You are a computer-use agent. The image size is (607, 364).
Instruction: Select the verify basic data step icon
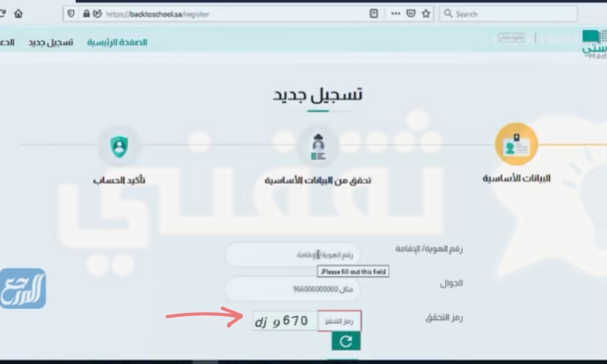point(318,146)
